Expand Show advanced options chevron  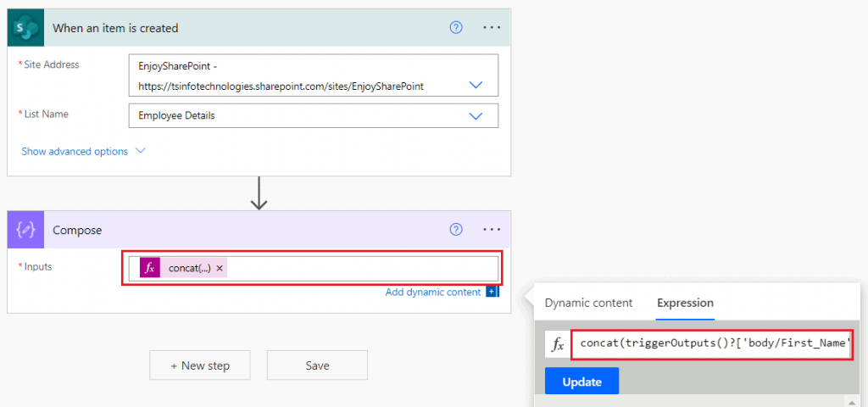pos(140,151)
